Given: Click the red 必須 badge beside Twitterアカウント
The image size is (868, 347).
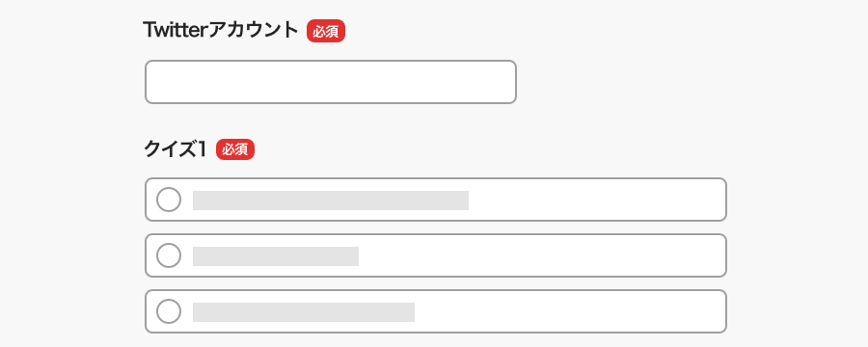Looking at the screenshot, I should coord(326,31).
